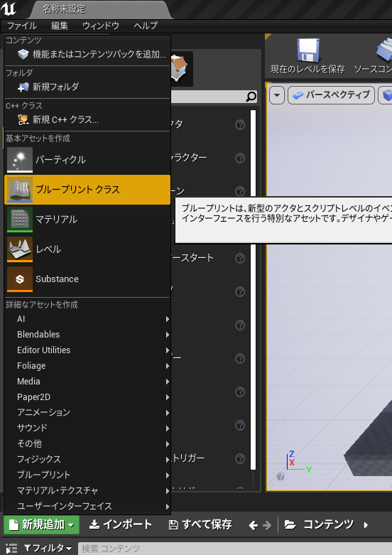Image resolution: width=392 pixels, height=555 pixels.
Task: Open the viewport options dropdown arrow
Action: coord(277,95)
